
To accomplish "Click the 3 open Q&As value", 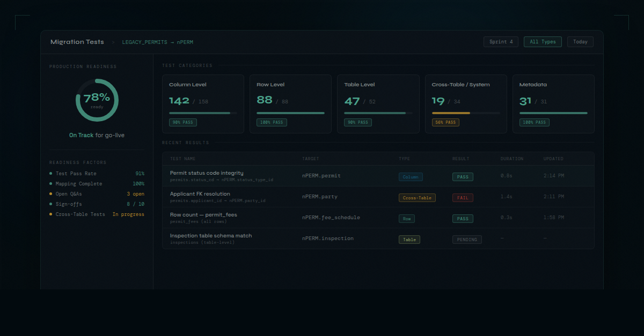I will click(x=136, y=194).
